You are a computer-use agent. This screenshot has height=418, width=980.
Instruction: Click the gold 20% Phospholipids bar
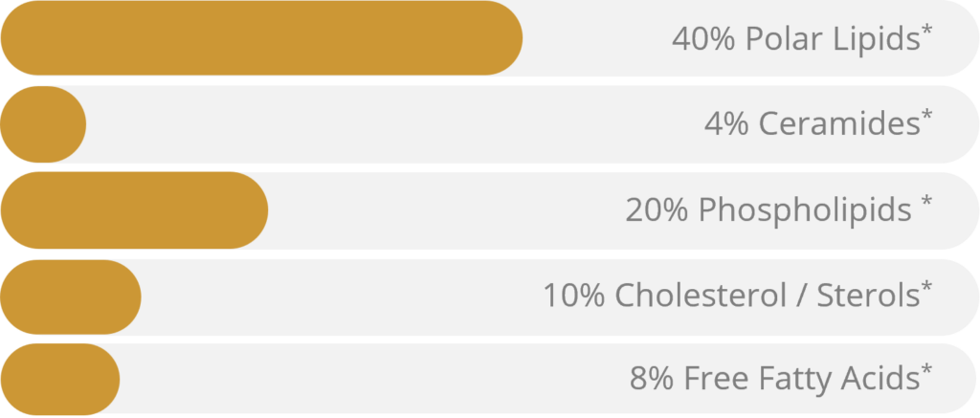coord(132,210)
